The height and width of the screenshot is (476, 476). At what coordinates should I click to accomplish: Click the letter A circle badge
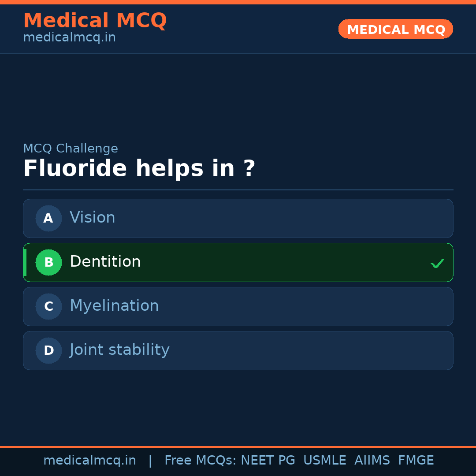(48, 218)
